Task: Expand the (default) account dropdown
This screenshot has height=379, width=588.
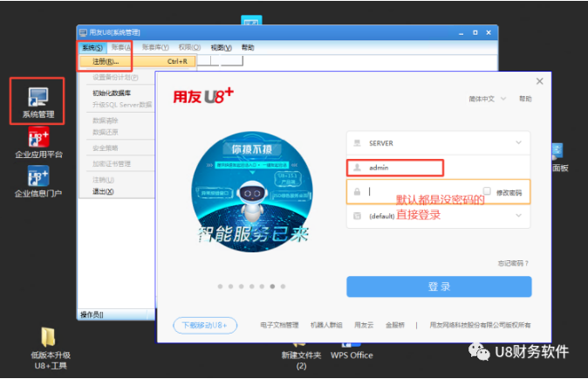Action: click(518, 216)
